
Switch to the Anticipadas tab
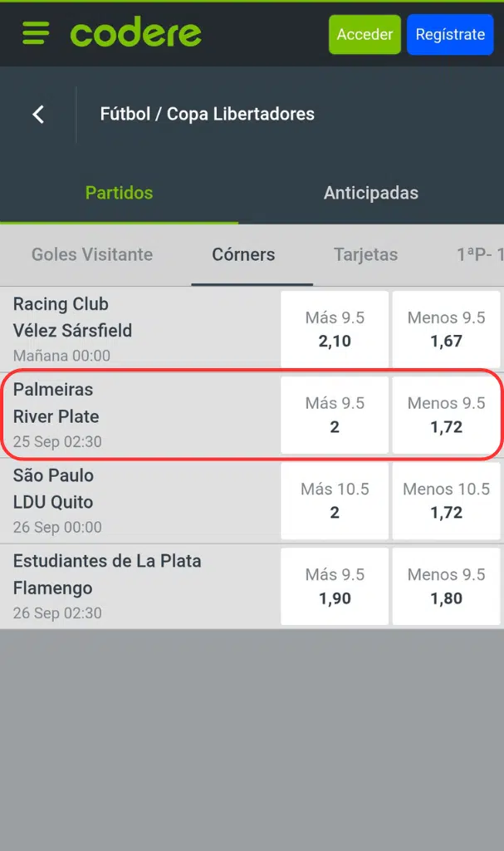pyautogui.click(x=371, y=192)
